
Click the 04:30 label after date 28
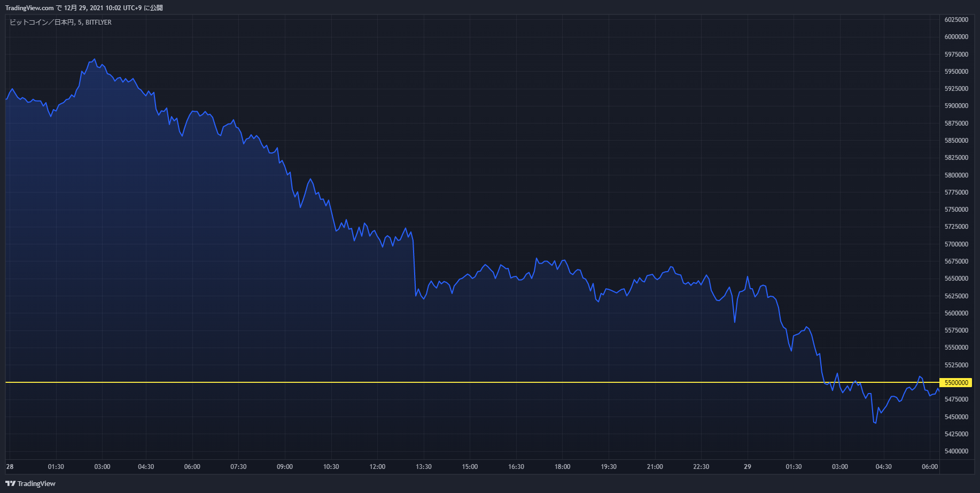pos(146,467)
